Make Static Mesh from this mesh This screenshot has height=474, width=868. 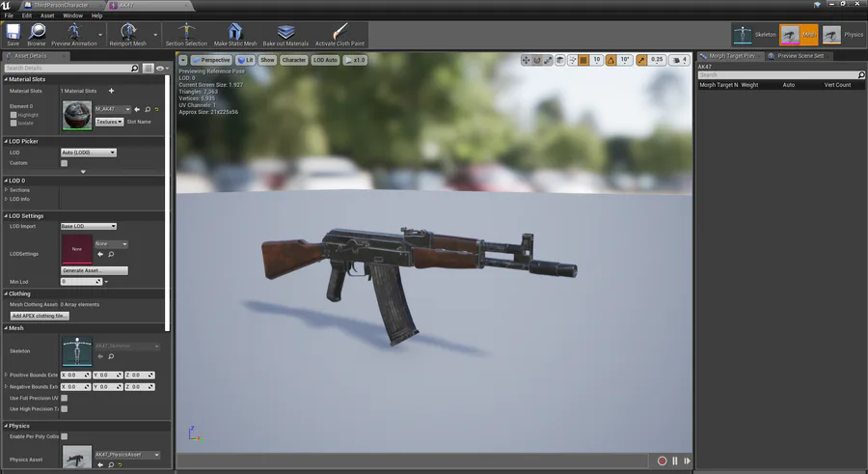[235, 35]
